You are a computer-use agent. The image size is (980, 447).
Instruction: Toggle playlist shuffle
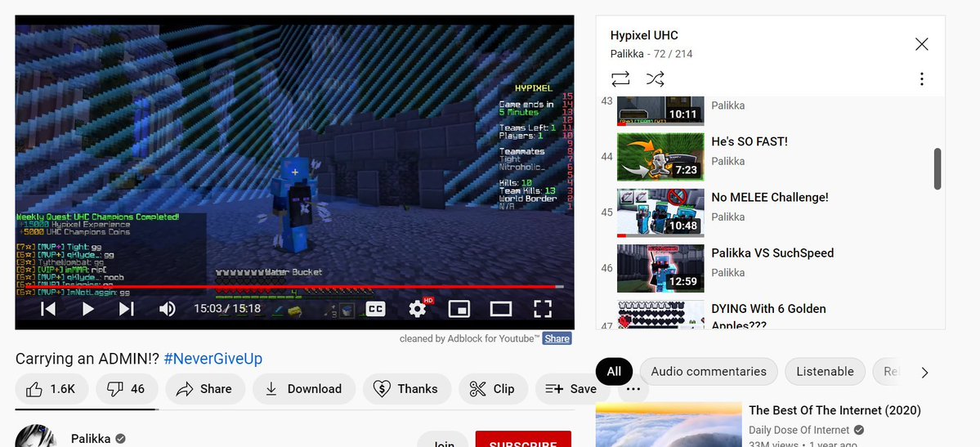pos(655,78)
